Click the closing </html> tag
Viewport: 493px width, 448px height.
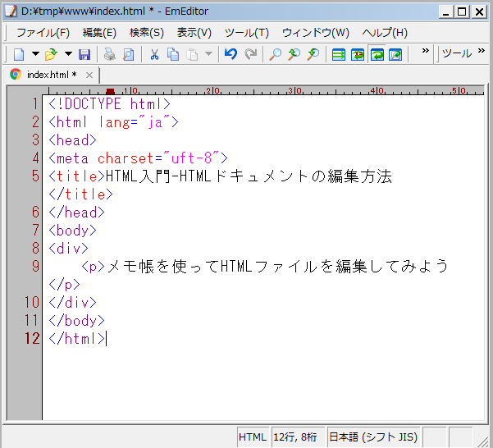77,339
